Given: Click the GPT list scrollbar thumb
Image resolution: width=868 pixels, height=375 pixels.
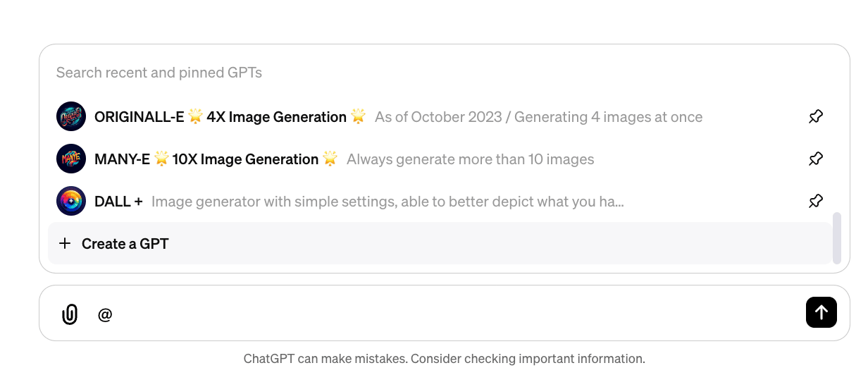Looking at the screenshot, I should tap(836, 238).
